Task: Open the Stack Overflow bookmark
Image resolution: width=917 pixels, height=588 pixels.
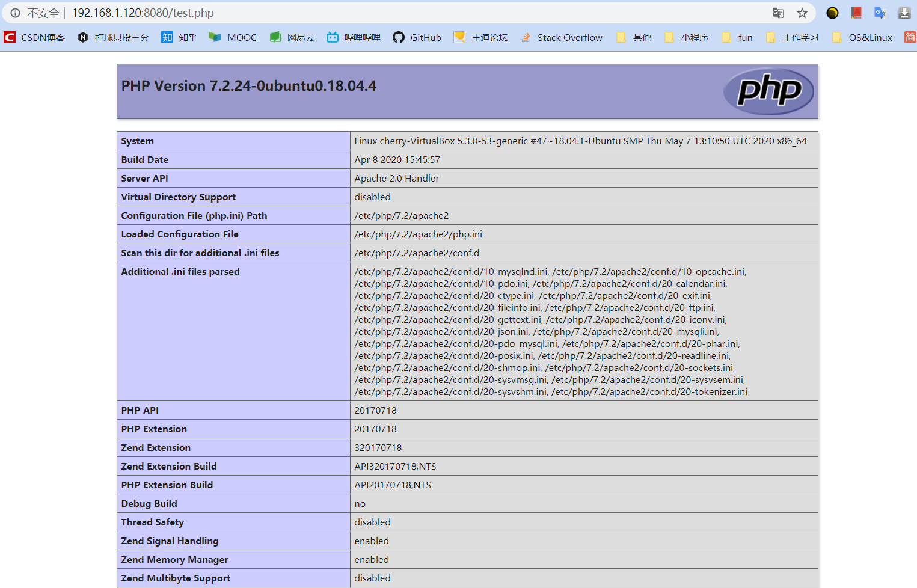Action: tap(562, 37)
